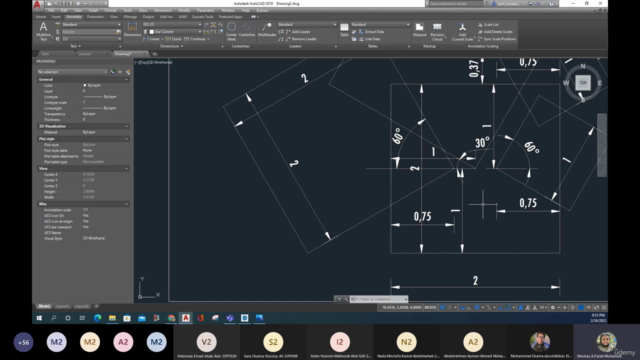640x360 pixels.
Task: Click the +56 participants bubble
Action: tap(23, 342)
